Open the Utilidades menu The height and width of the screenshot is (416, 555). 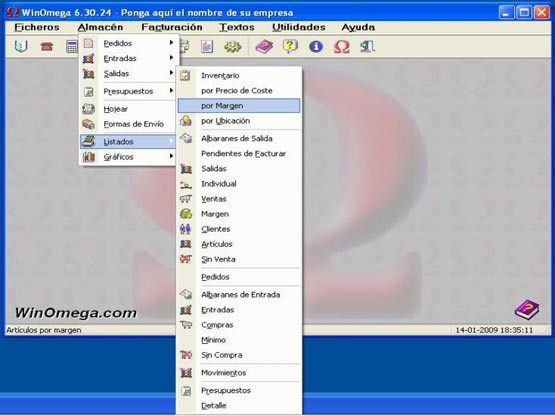pos(299,27)
